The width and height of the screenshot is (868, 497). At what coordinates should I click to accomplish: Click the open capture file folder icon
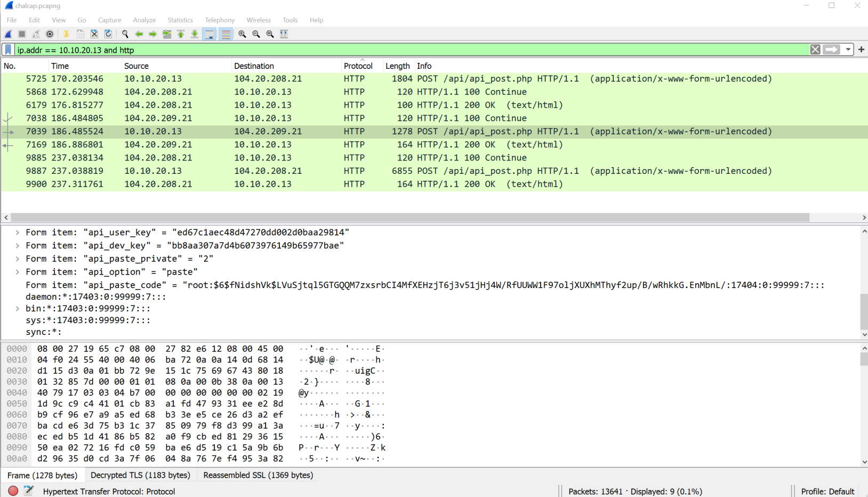tap(66, 34)
